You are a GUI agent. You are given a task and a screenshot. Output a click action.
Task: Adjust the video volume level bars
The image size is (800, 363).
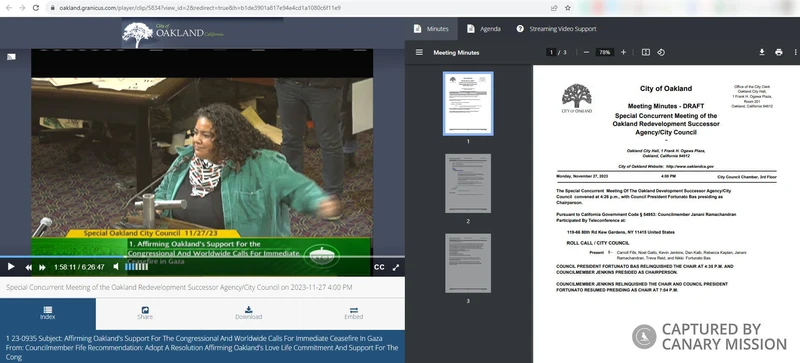tap(137, 267)
